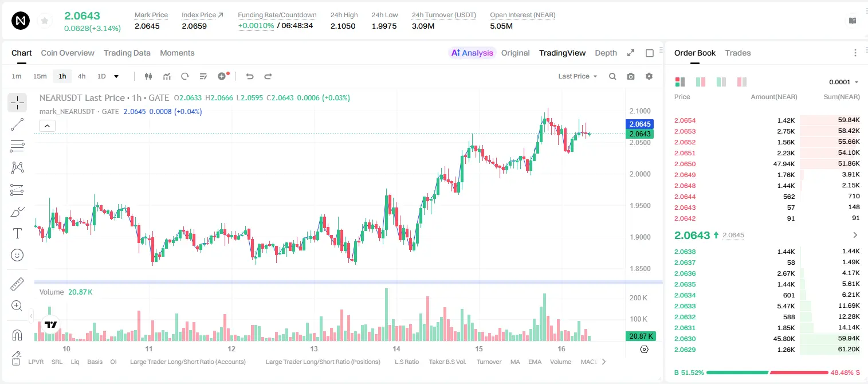The width and height of the screenshot is (868, 384).
Task: Select the 15m timeframe
Action: [x=40, y=76]
